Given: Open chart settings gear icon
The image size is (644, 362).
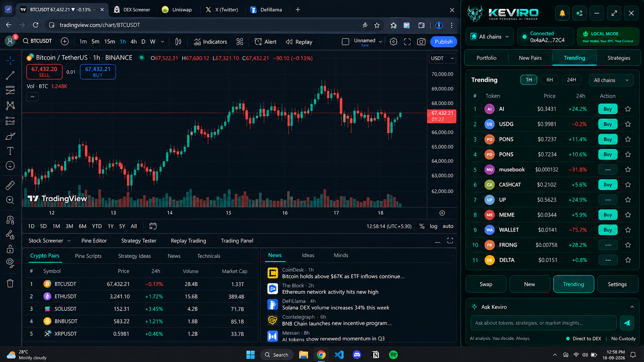Looking at the screenshot, I should point(393,42).
